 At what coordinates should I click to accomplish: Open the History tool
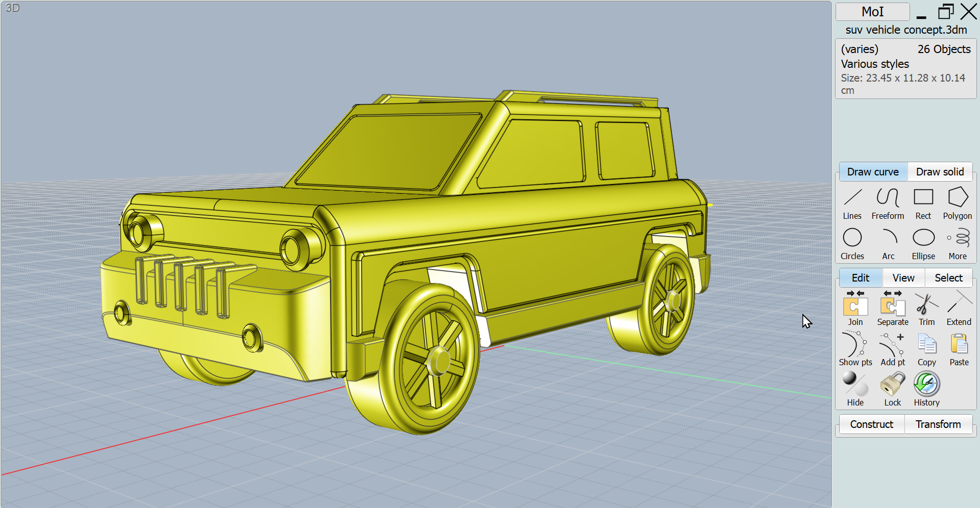(x=927, y=389)
